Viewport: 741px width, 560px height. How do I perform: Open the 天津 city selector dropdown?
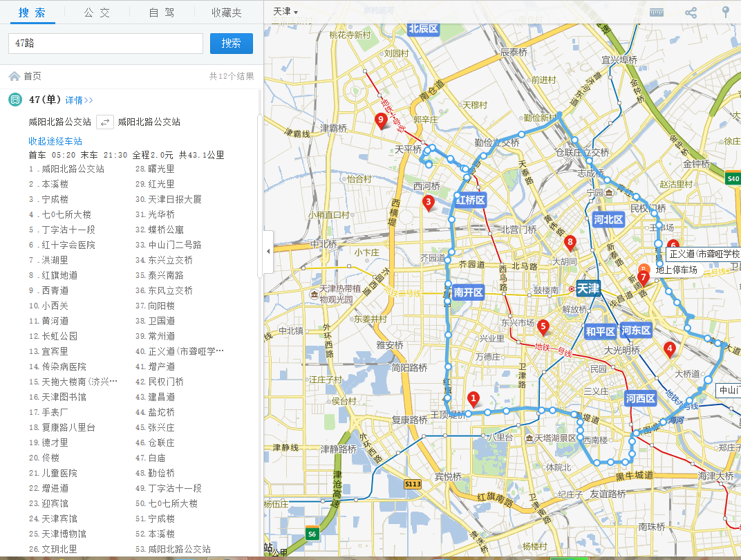pyautogui.click(x=285, y=12)
